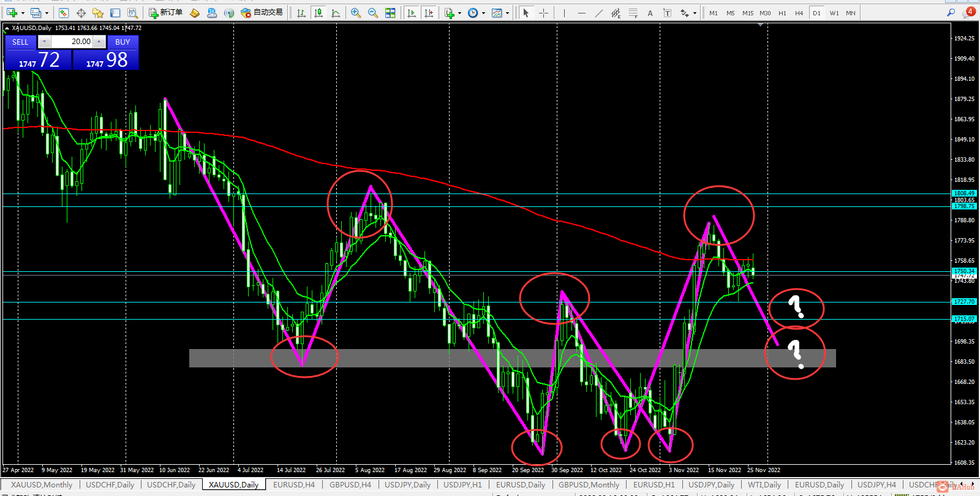Screen dimensions: 980x496
Task: Open a new chart window
Action: pyautogui.click(x=12, y=13)
